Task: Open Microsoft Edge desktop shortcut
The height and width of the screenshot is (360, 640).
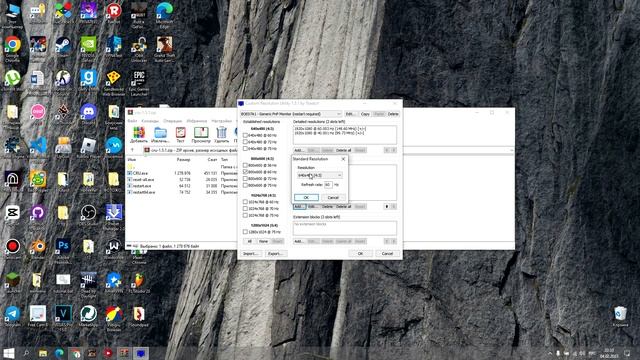Action: [164, 11]
